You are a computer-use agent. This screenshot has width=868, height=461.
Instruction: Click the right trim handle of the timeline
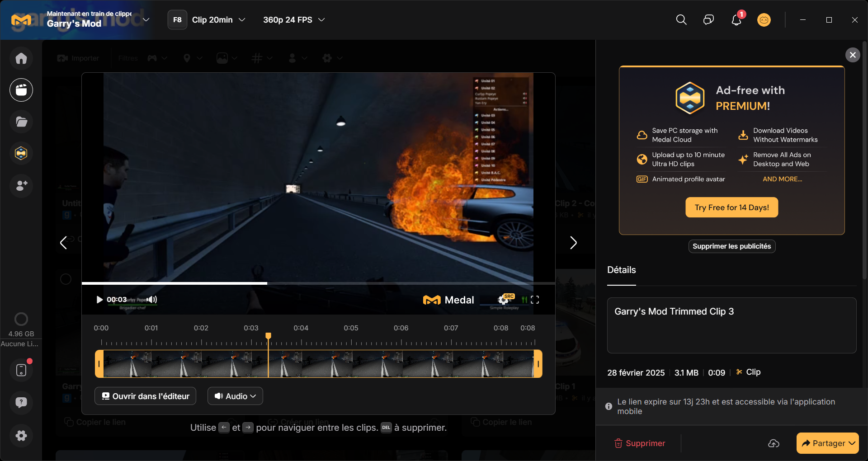(538, 364)
